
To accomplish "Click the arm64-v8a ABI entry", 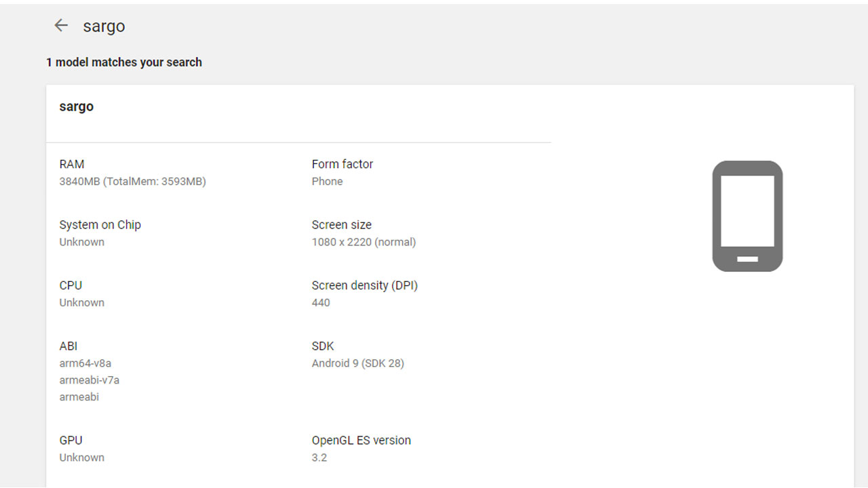I will coord(85,363).
